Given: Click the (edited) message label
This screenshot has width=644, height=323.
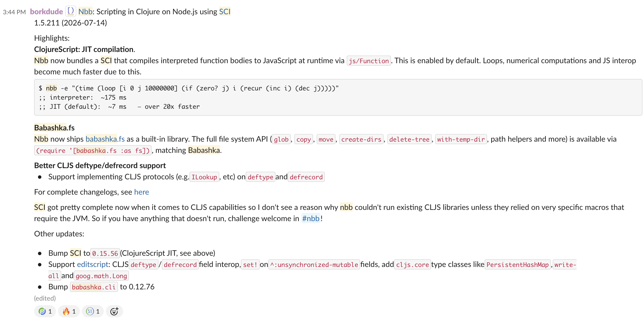Looking at the screenshot, I should (45, 298).
